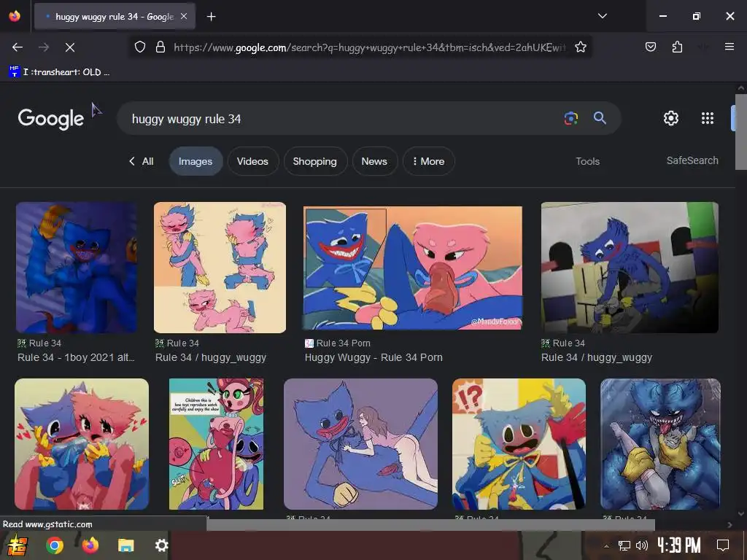Screen dimensions: 747x560
Task: Click the 4:39 PM clock
Action: pos(679,545)
